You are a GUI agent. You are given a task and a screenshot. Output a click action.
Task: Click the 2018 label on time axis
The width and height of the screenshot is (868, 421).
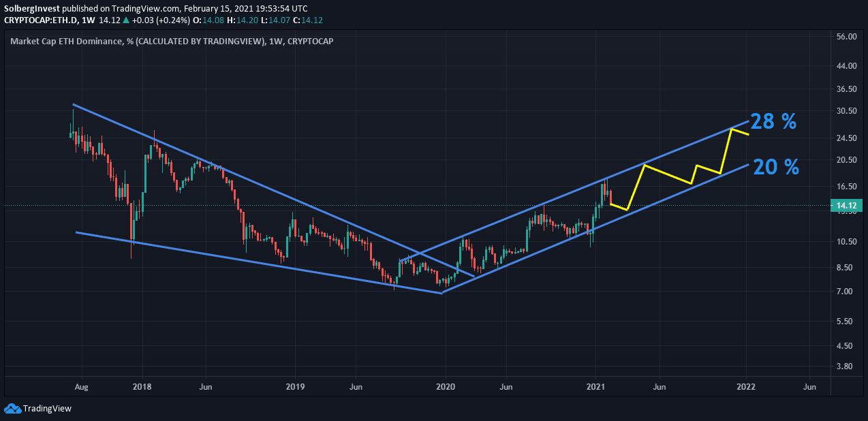[142, 387]
